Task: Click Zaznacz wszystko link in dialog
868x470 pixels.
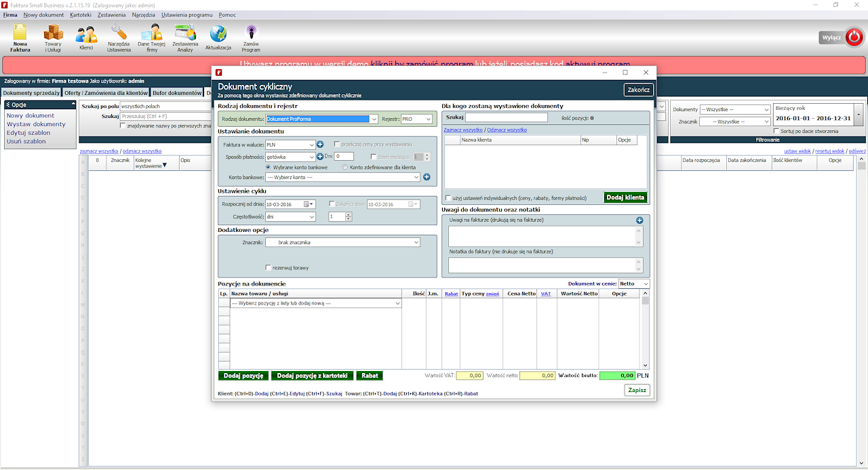Action: pos(463,130)
